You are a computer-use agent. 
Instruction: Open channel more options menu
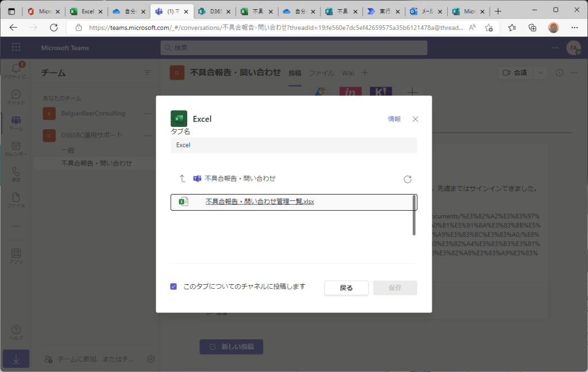click(x=574, y=73)
